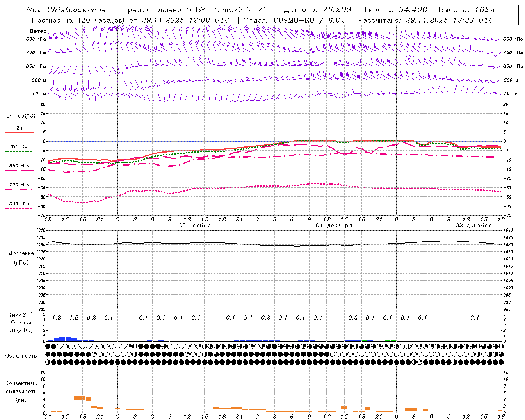Image resolution: width=525 pixels, height=420 pixels.
Task: Click the 'Облачность' cloud cover label
Action: [21, 356]
